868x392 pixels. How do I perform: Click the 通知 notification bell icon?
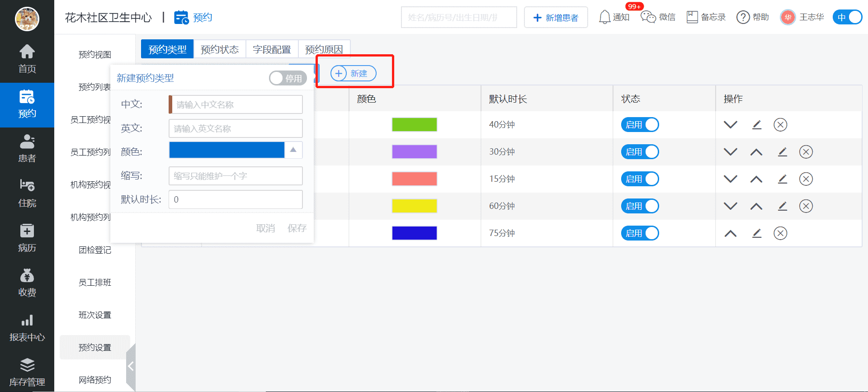pos(605,17)
